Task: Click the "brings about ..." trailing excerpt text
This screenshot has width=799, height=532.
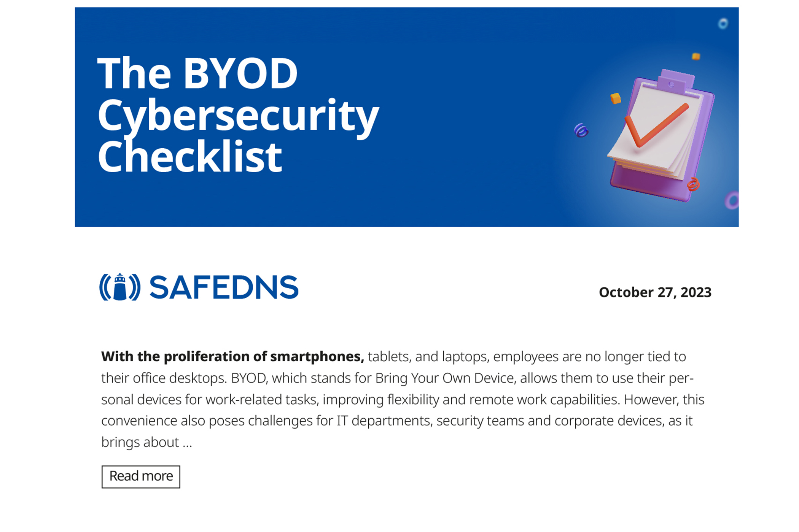Action: point(146,442)
